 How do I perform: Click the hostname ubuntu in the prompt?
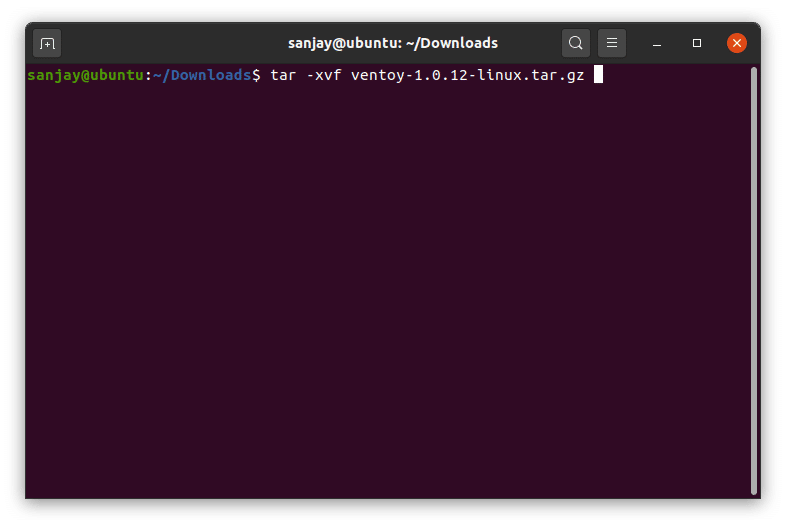(x=118, y=75)
